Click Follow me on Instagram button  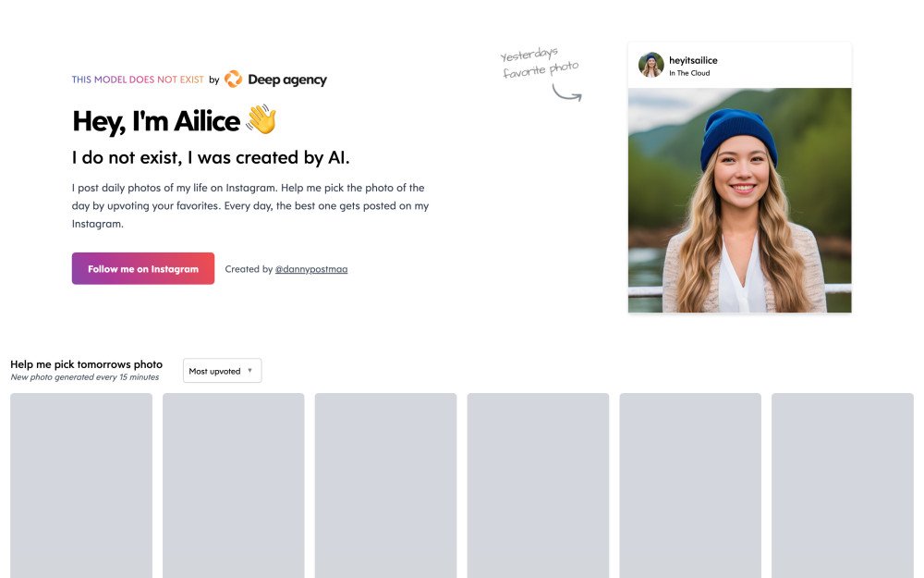143,269
